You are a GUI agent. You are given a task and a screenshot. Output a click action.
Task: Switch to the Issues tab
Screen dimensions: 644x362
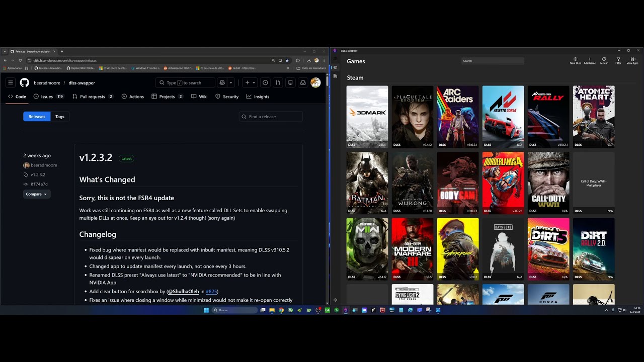[49, 97]
